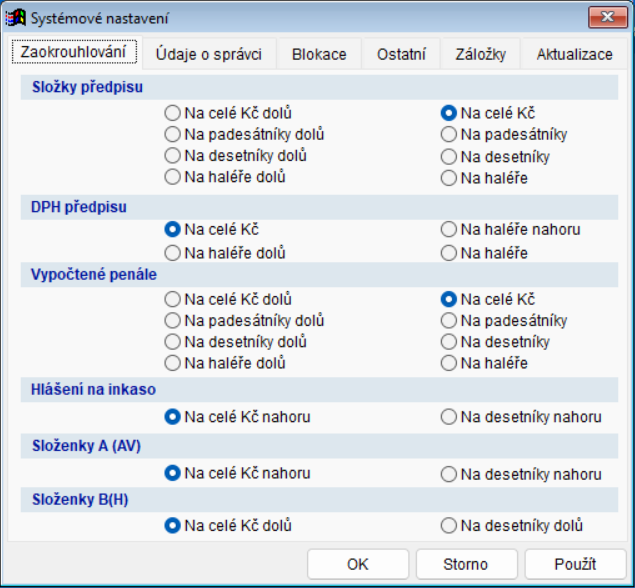Screen dimensions: 635x588
Task: Confirm settings with the OK button
Action: [358, 564]
